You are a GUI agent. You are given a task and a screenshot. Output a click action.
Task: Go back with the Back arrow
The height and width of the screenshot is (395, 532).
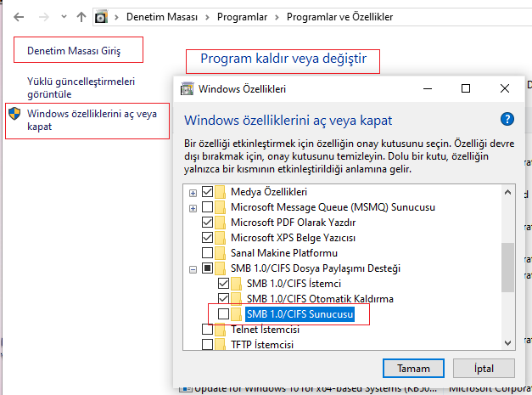[19, 17]
